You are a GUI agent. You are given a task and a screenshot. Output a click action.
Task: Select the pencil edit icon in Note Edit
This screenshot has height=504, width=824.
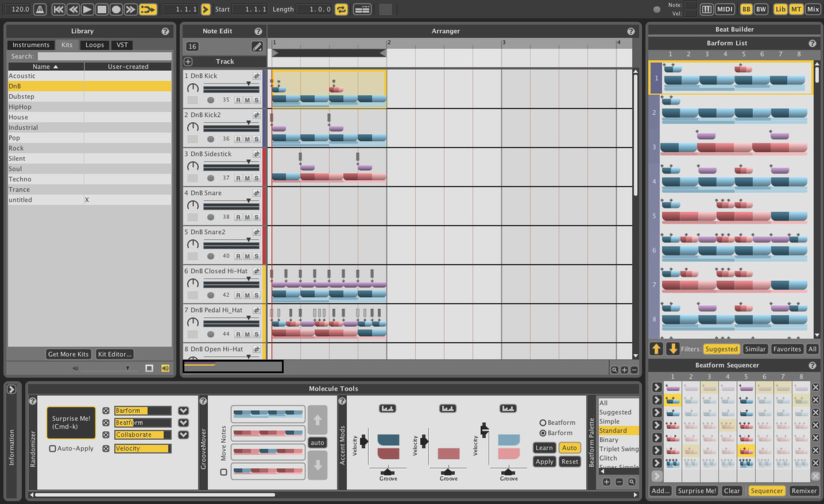click(257, 46)
